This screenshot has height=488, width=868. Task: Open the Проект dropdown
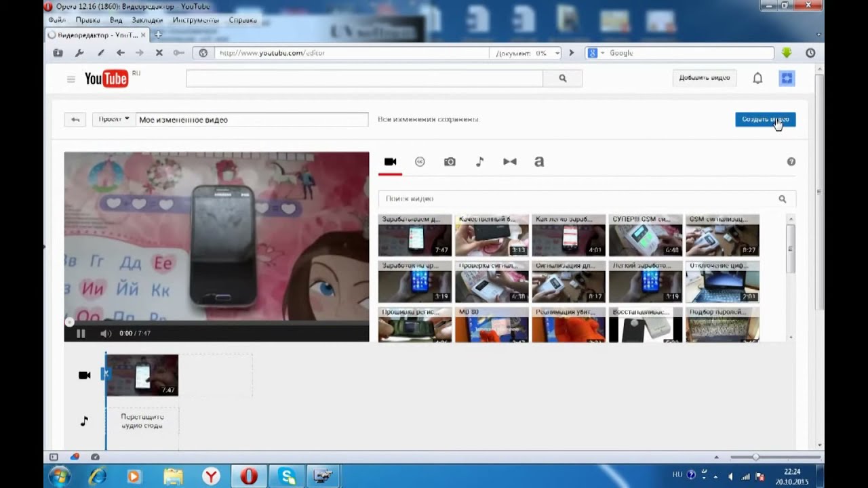click(x=113, y=119)
